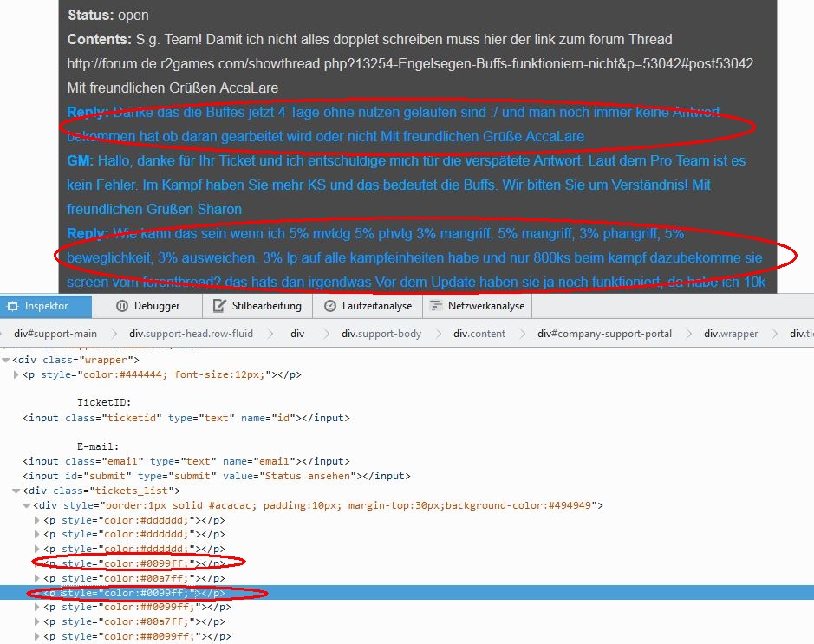
Task: Click the Debugger pause icon
Action: click(x=122, y=306)
